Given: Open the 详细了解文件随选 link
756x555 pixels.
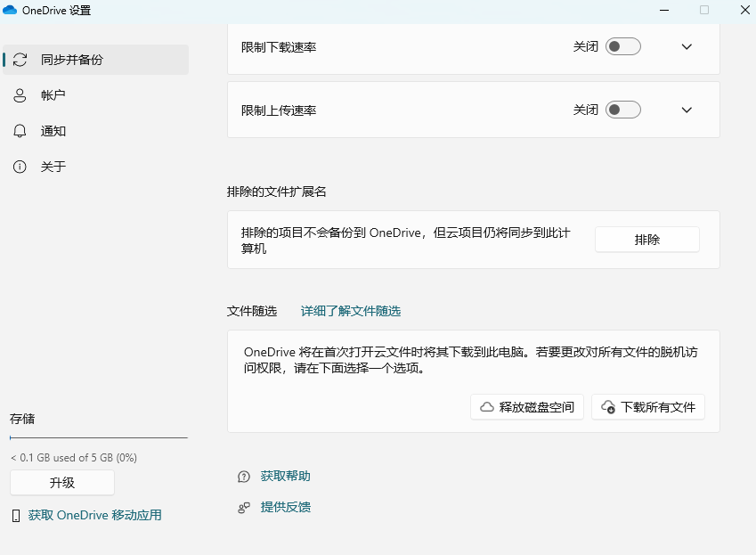Looking at the screenshot, I should click(351, 311).
